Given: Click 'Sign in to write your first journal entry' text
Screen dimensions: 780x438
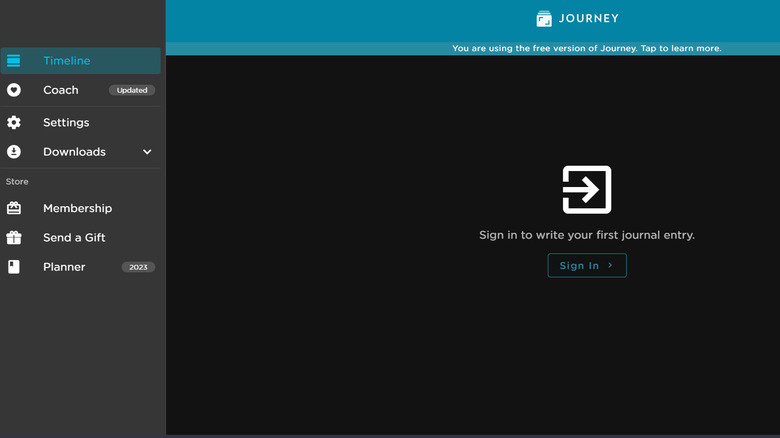Looking at the screenshot, I should tap(587, 235).
